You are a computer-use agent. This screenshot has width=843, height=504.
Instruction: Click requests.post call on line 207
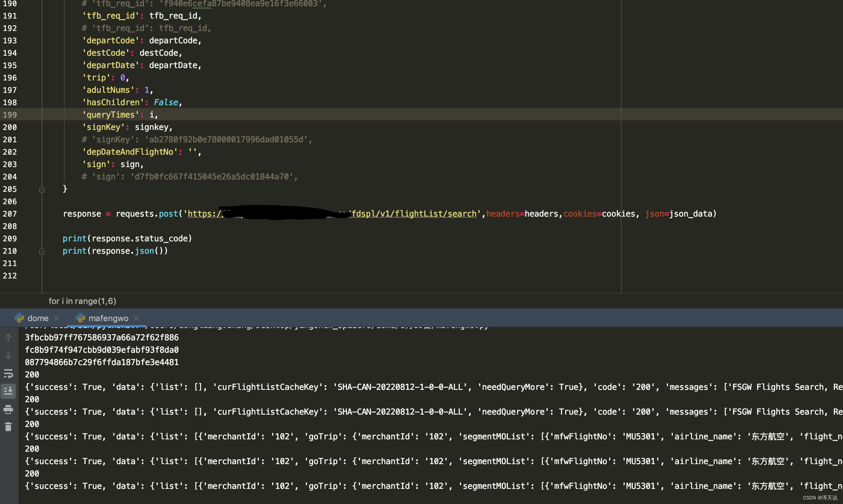(x=147, y=214)
